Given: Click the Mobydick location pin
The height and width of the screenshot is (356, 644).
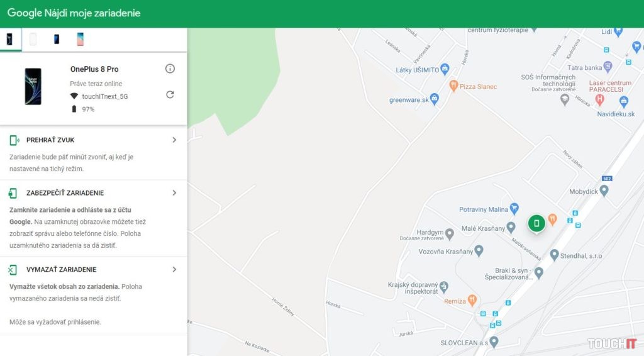Looking at the screenshot, I should click(x=604, y=191).
